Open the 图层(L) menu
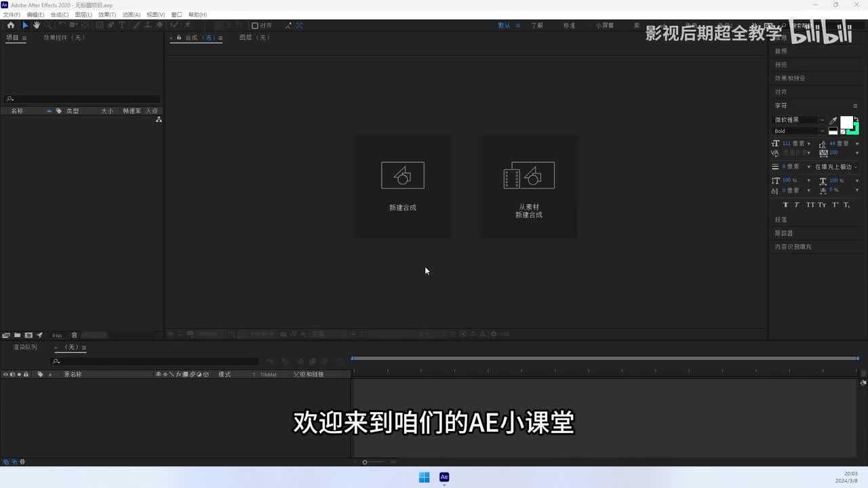The height and width of the screenshot is (488, 868). point(83,14)
